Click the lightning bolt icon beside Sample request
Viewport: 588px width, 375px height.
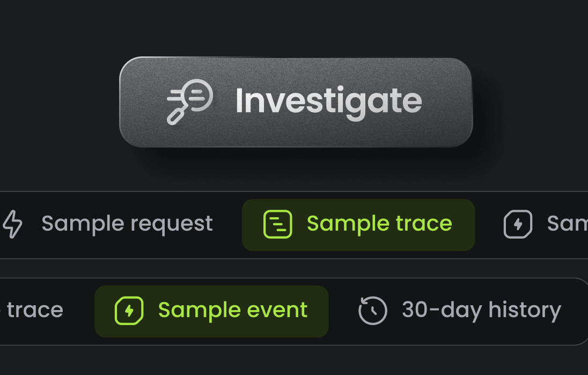tap(13, 224)
